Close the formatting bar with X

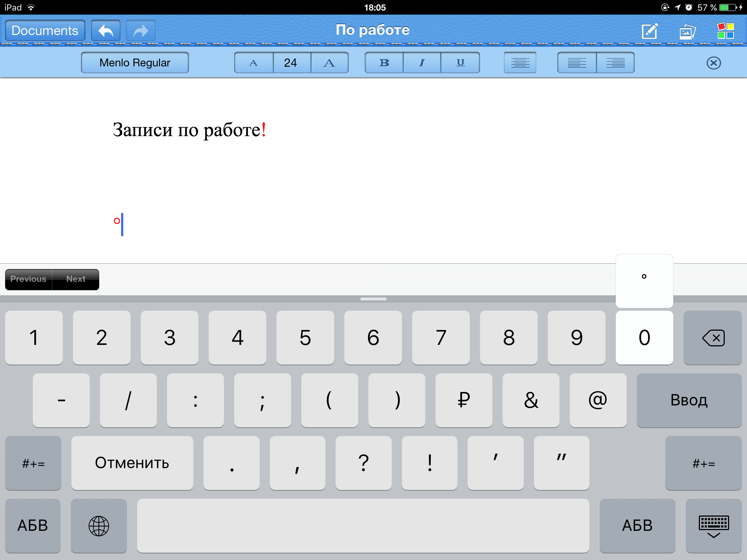point(713,63)
